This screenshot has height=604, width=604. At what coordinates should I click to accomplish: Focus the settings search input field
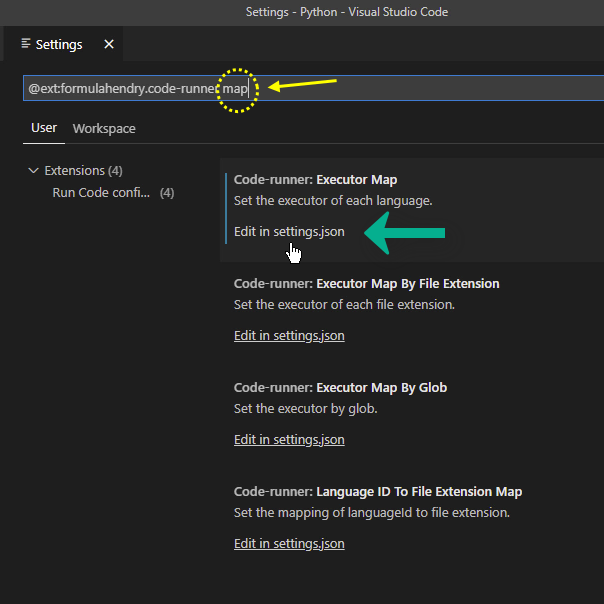coord(313,88)
